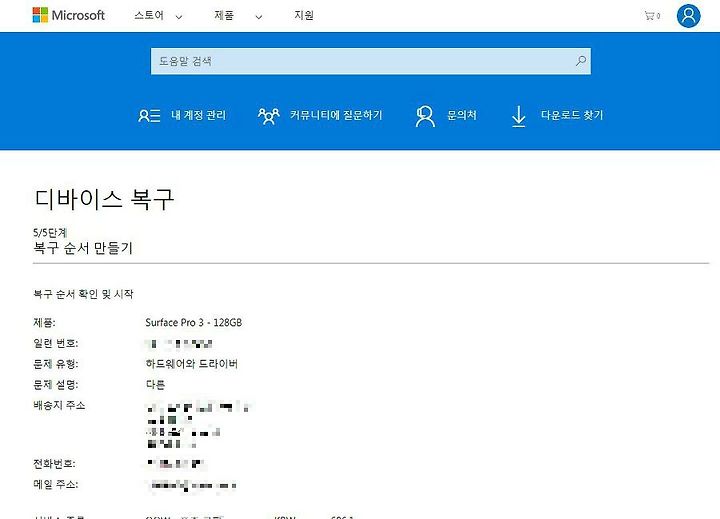Click the 내 계정 관리 account icon
720x519 pixels.
(x=149, y=115)
